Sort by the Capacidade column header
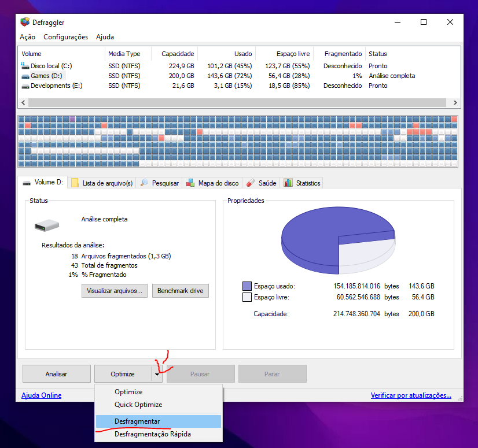Screen dimensions: 478x448 pyautogui.click(x=174, y=54)
